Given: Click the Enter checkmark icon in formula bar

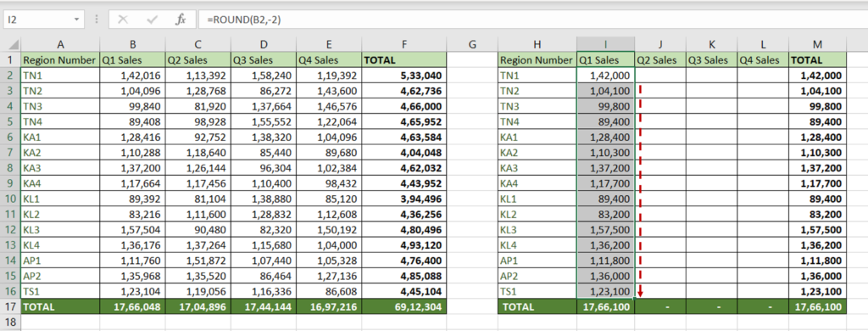Looking at the screenshot, I should (x=153, y=20).
